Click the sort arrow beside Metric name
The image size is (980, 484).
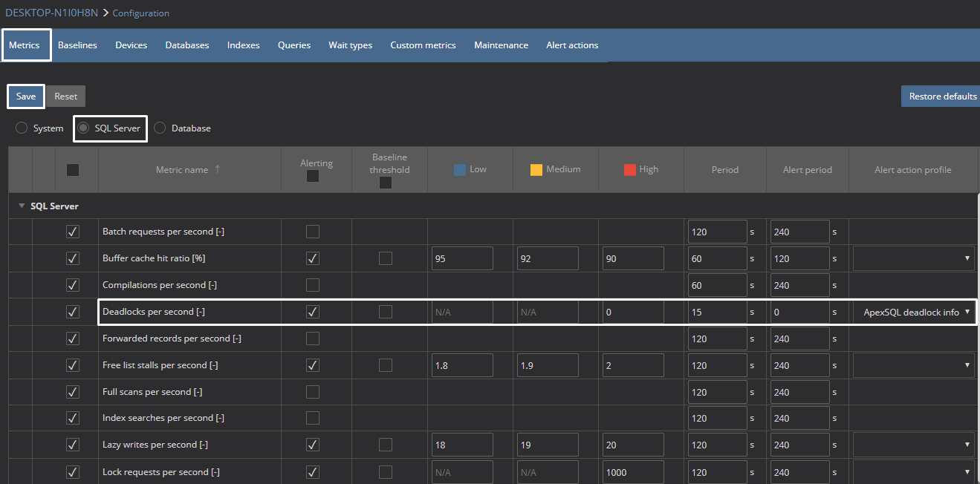218,169
